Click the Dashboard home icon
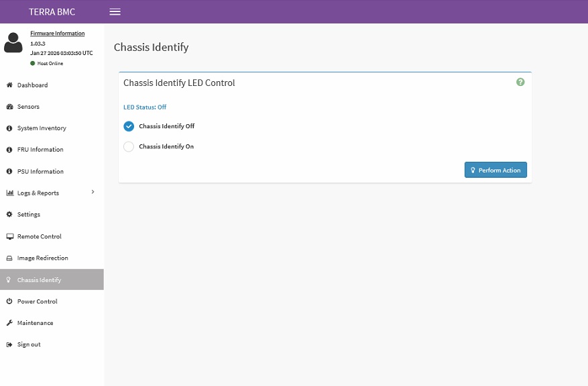This screenshot has height=386, width=588. click(x=9, y=85)
